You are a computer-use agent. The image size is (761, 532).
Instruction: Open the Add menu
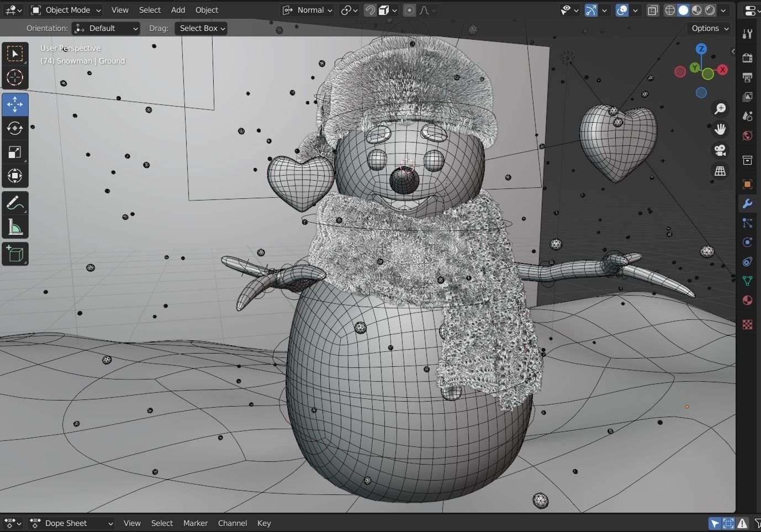click(178, 10)
